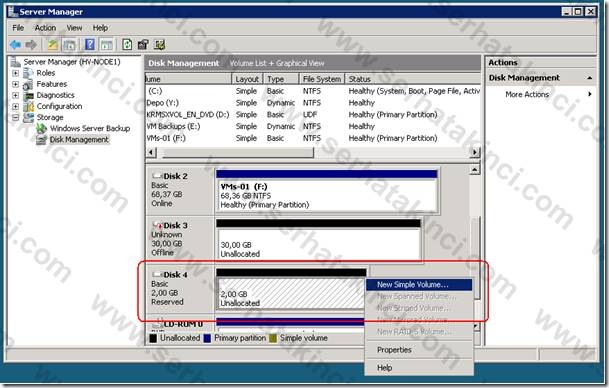
Task: Click the rightmost green-check toolbar icon
Action: click(160, 44)
